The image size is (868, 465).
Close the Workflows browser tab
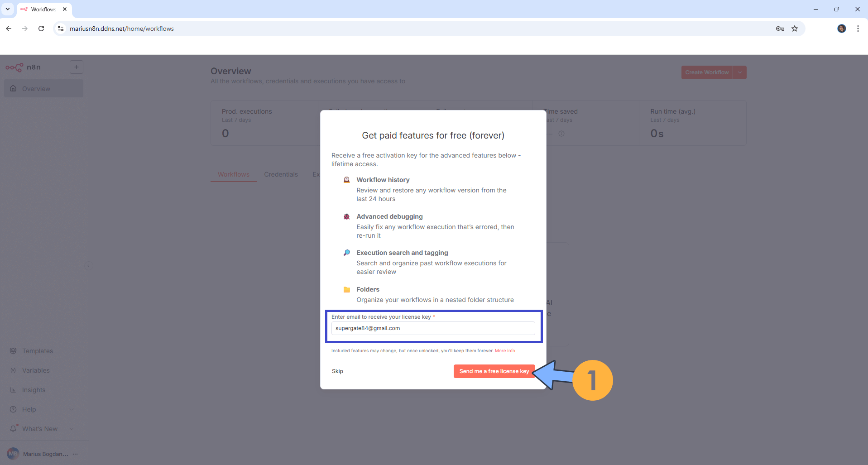pyautogui.click(x=65, y=9)
